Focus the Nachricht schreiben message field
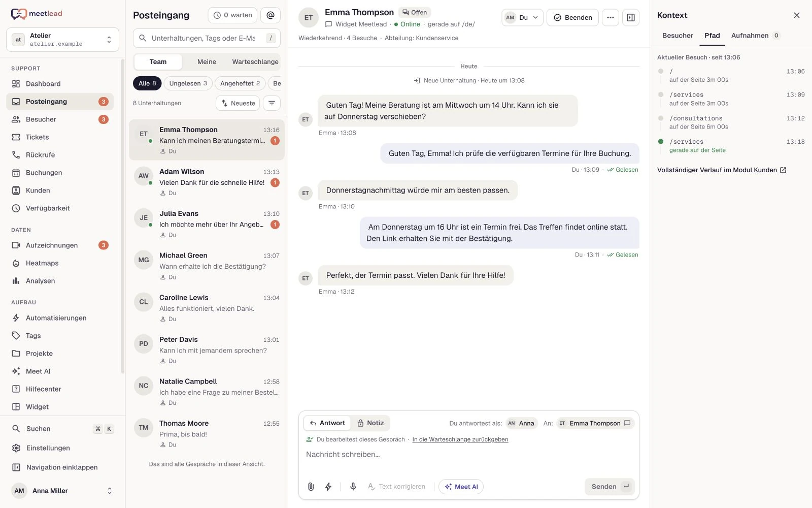This screenshot has width=812, height=508. click(468, 455)
